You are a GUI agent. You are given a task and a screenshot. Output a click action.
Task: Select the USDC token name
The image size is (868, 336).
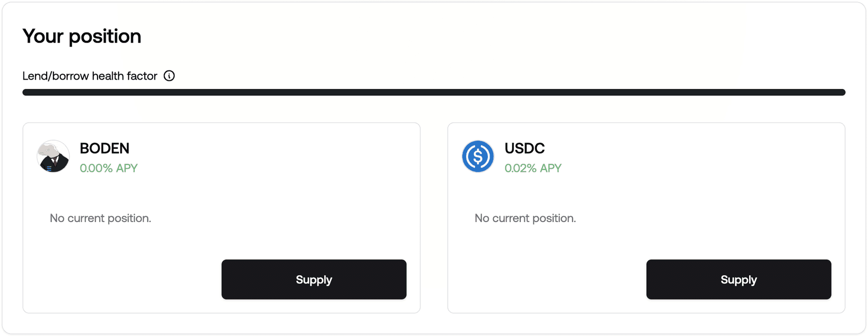pyautogui.click(x=524, y=148)
